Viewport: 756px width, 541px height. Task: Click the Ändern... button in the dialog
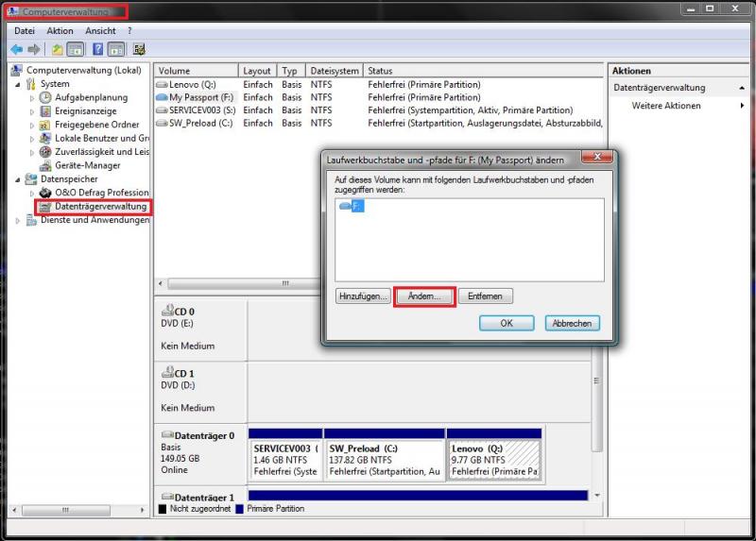click(424, 296)
